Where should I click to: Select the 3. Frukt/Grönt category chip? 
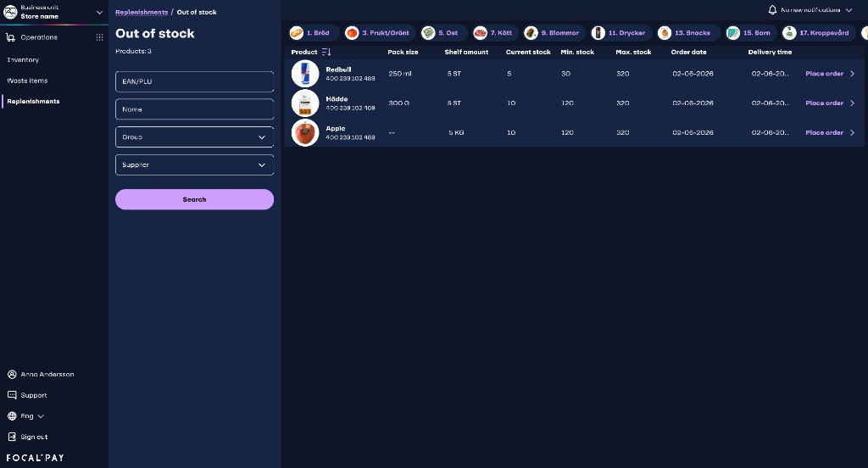(378, 33)
